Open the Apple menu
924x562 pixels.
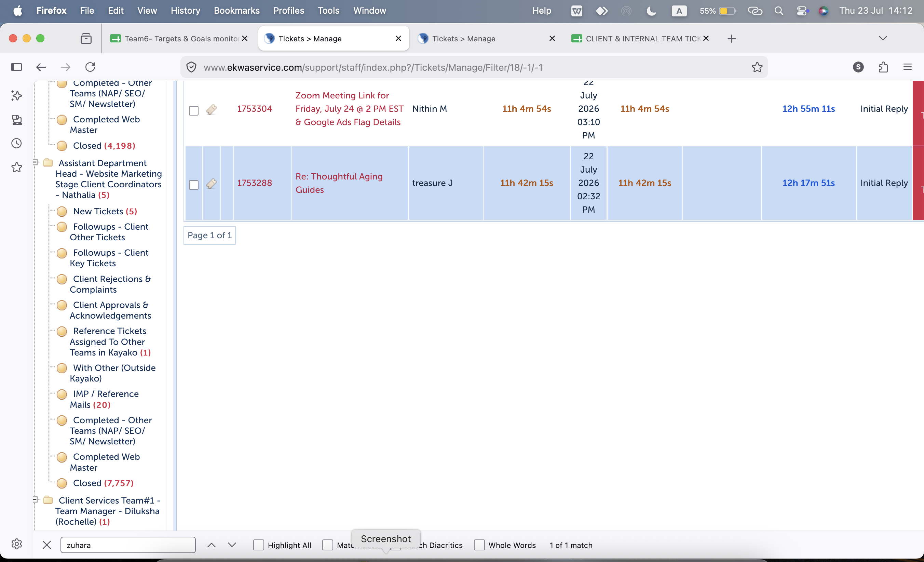click(18, 11)
